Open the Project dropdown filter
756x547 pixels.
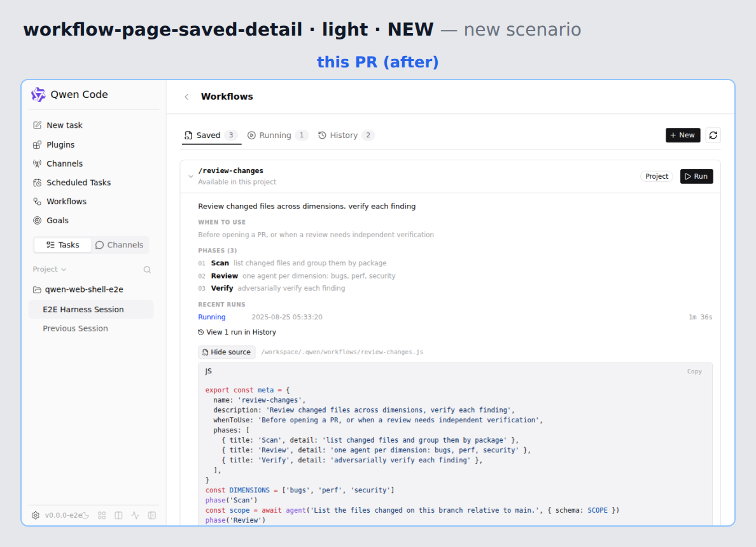tap(49, 270)
